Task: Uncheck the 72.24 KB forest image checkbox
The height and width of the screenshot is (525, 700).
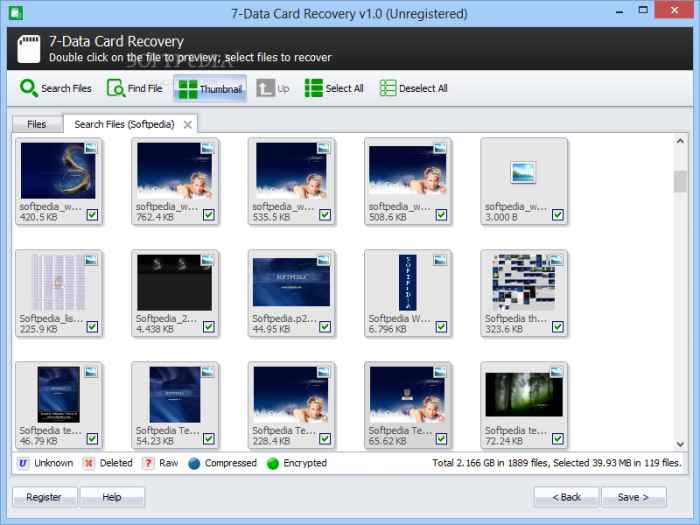Action: [x=557, y=439]
